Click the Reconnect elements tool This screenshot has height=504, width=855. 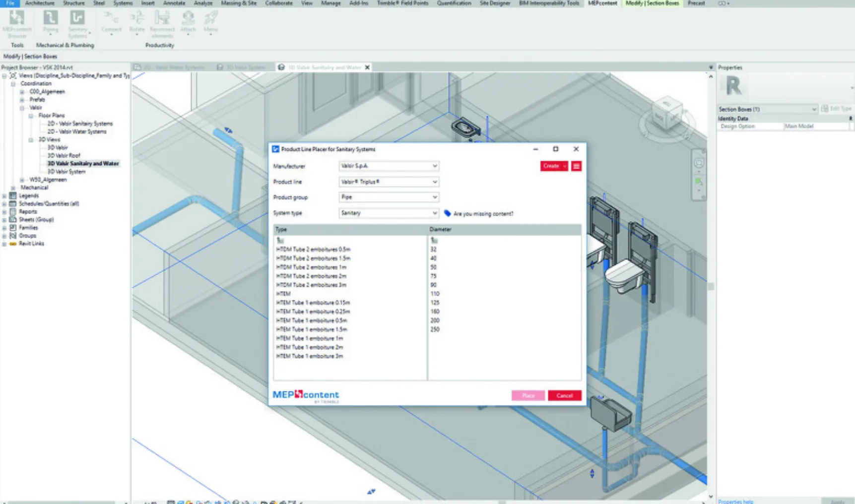(x=162, y=22)
